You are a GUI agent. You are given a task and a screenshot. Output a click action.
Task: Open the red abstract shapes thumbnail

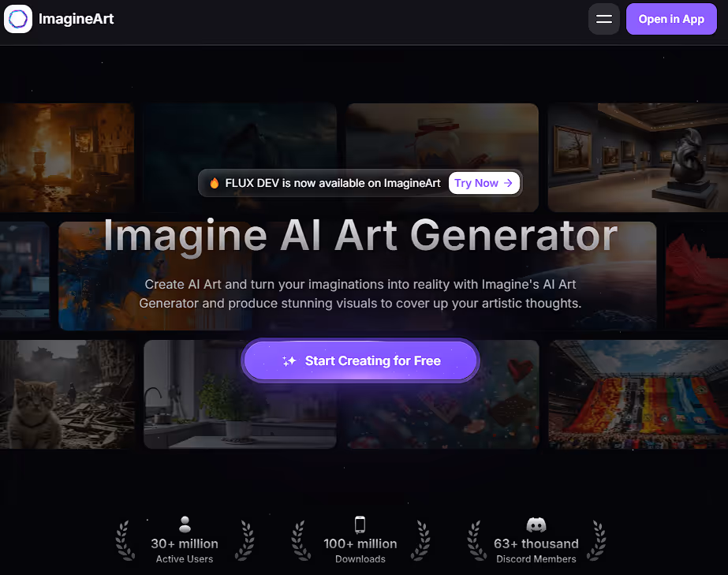[696, 276]
